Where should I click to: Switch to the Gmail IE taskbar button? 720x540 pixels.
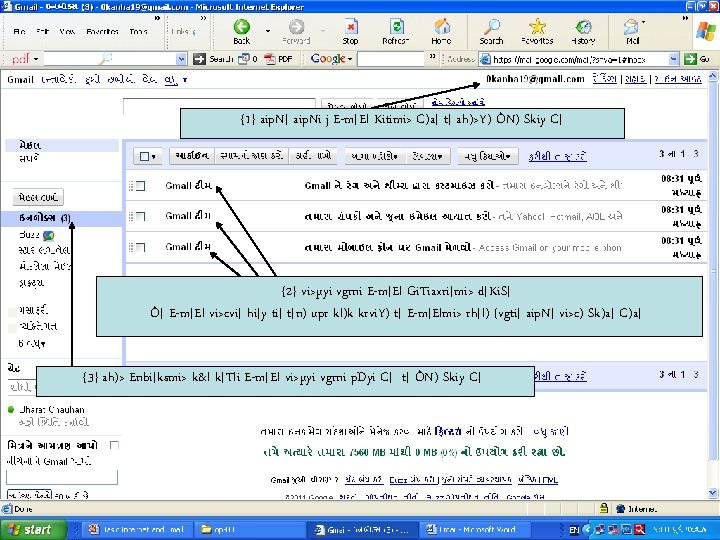point(363,529)
